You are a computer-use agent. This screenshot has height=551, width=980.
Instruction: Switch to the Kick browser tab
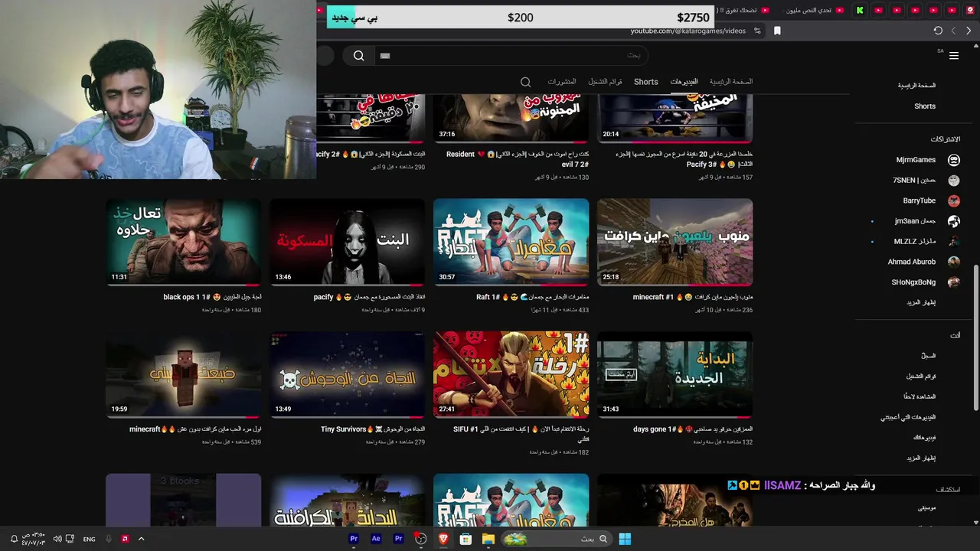tap(860, 10)
